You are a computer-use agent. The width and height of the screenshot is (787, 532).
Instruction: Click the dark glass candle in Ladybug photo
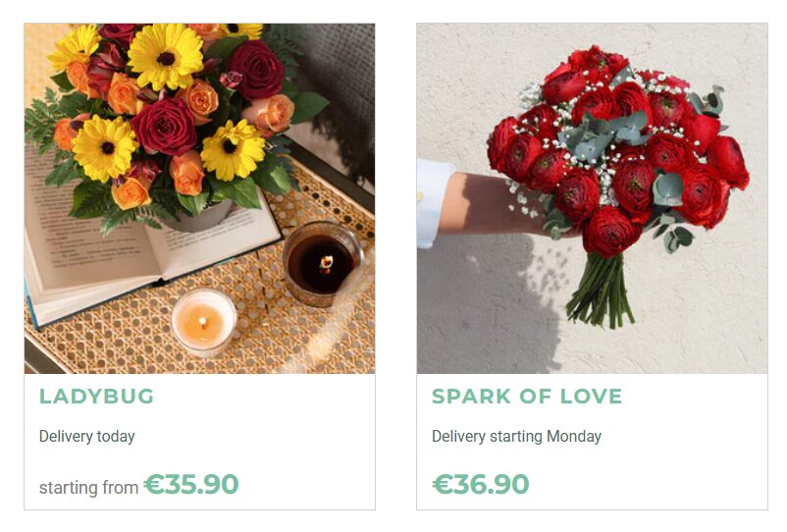coord(323,263)
